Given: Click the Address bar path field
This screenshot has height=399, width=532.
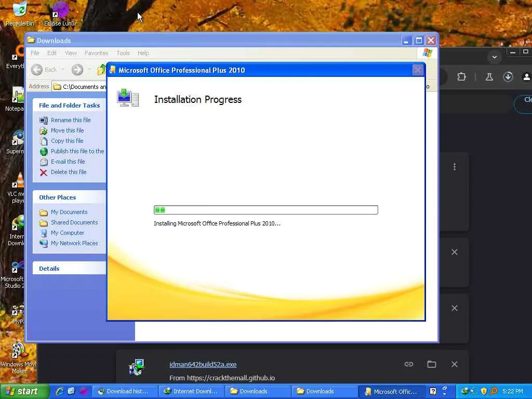Looking at the screenshot, I should click(x=79, y=87).
